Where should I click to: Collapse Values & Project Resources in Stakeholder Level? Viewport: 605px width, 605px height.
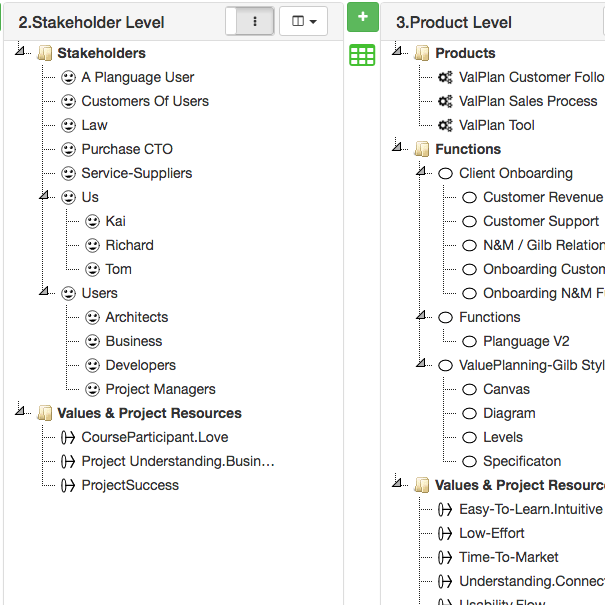(20, 411)
